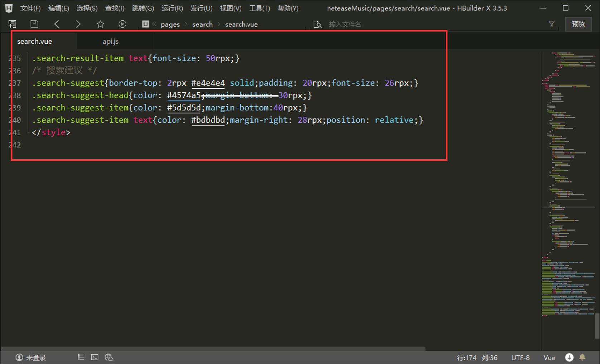600x364 pixels.
Task: Click the 搜索建议 comment on line 236
Action: coord(64,71)
